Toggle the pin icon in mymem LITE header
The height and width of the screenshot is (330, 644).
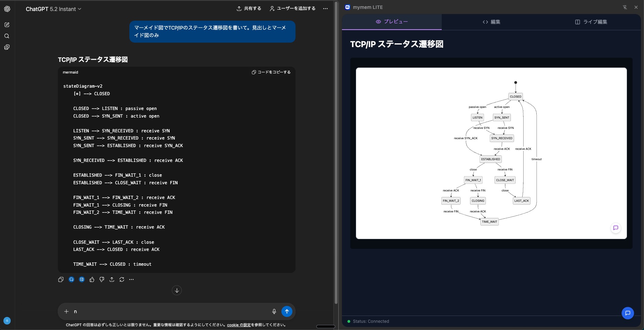coord(625,7)
